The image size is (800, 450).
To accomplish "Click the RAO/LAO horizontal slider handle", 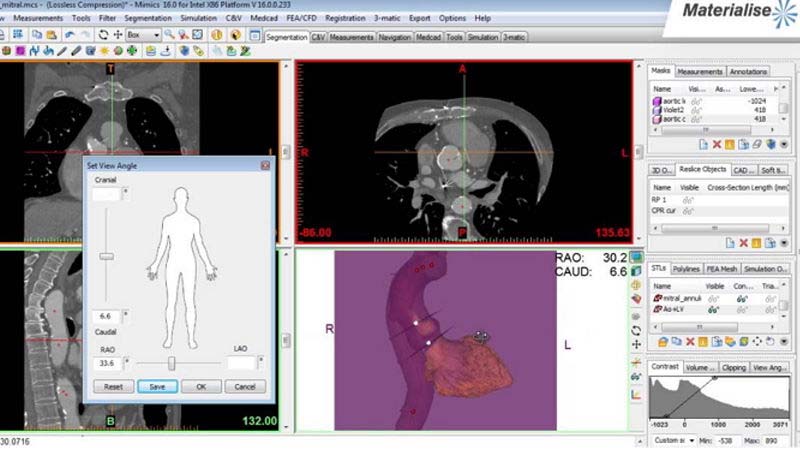I will pos(171,363).
